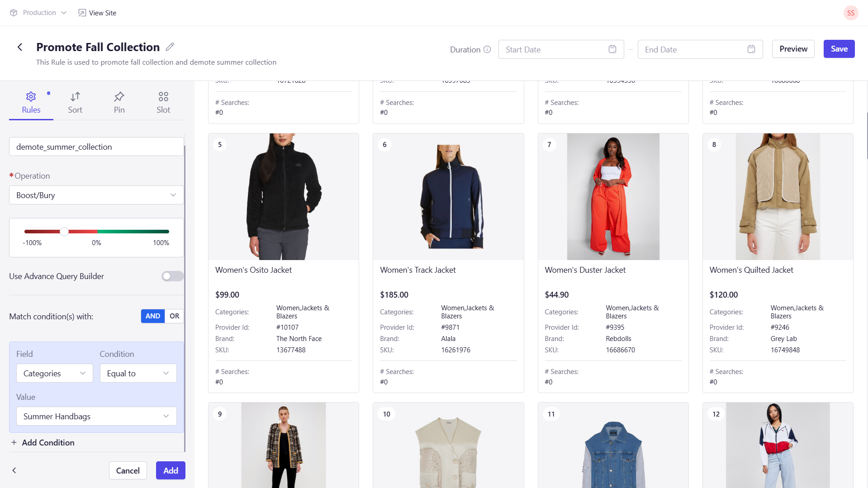Open the Boost/Bury operation dropdown
Viewport: 868px width, 488px height.
click(x=96, y=195)
